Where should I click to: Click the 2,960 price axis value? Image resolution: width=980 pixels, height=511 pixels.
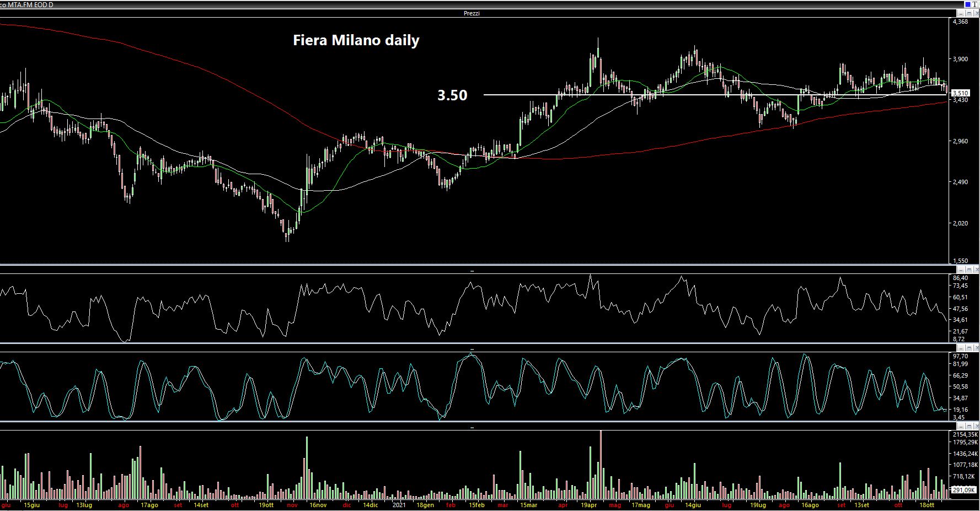[x=960, y=141]
